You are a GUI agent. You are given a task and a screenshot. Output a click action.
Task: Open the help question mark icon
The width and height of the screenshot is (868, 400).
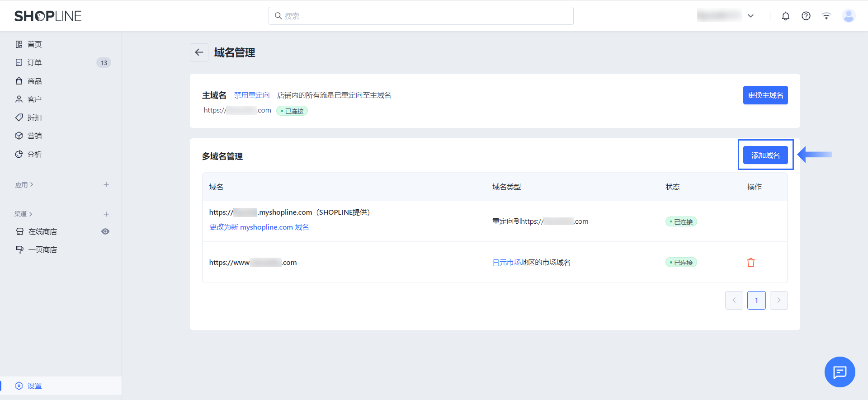[x=806, y=16]
